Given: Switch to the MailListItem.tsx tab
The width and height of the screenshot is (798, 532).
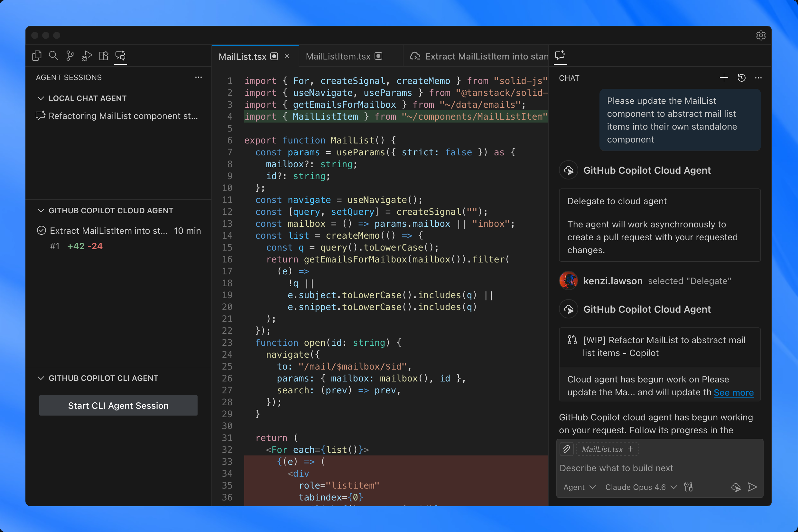Looking at the screenshot, I should tap(338, 56).
